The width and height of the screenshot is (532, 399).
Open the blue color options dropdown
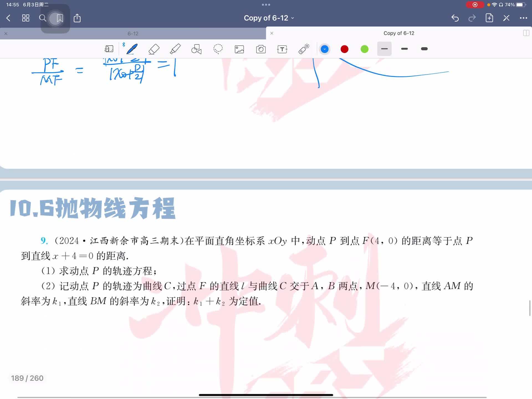click(x=324, y=49)
